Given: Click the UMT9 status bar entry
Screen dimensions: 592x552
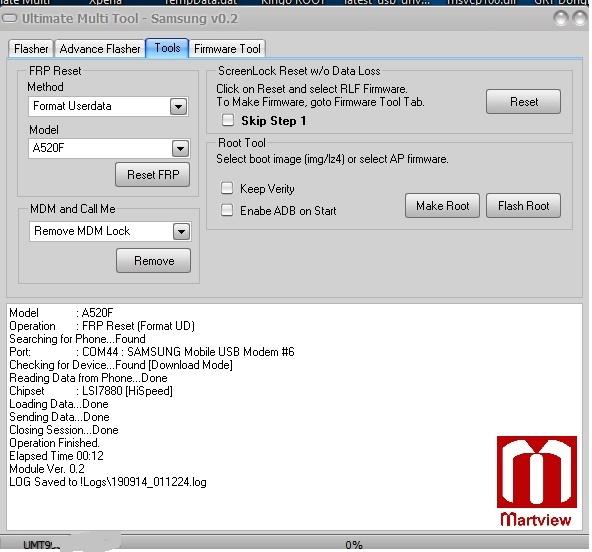Looking at the screenshot, I should coord(42,545).
